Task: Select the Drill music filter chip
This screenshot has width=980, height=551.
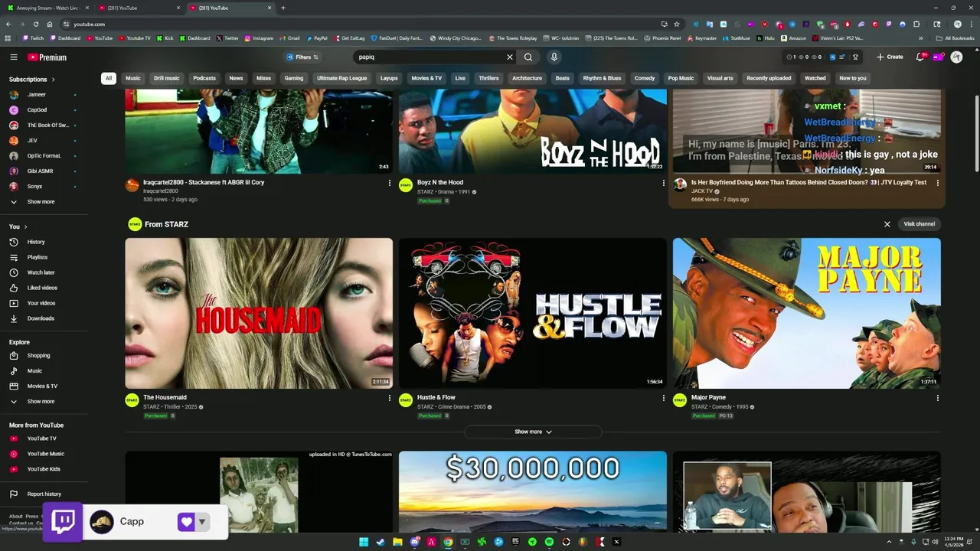Action: (166, 78)
